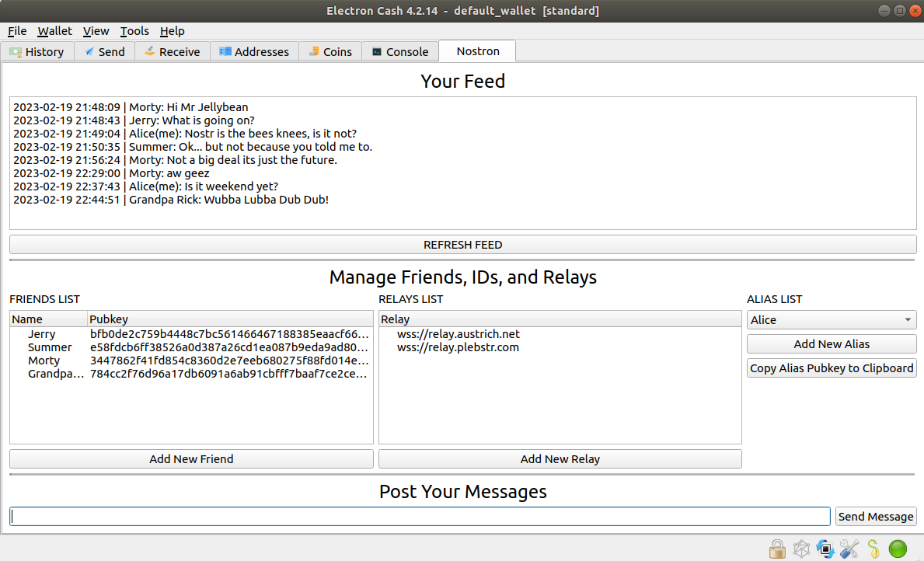Image resolution: width=924 pixels, height=561 pixels.
Task: Open the Coins tab
Action: [x=330, y=52]
